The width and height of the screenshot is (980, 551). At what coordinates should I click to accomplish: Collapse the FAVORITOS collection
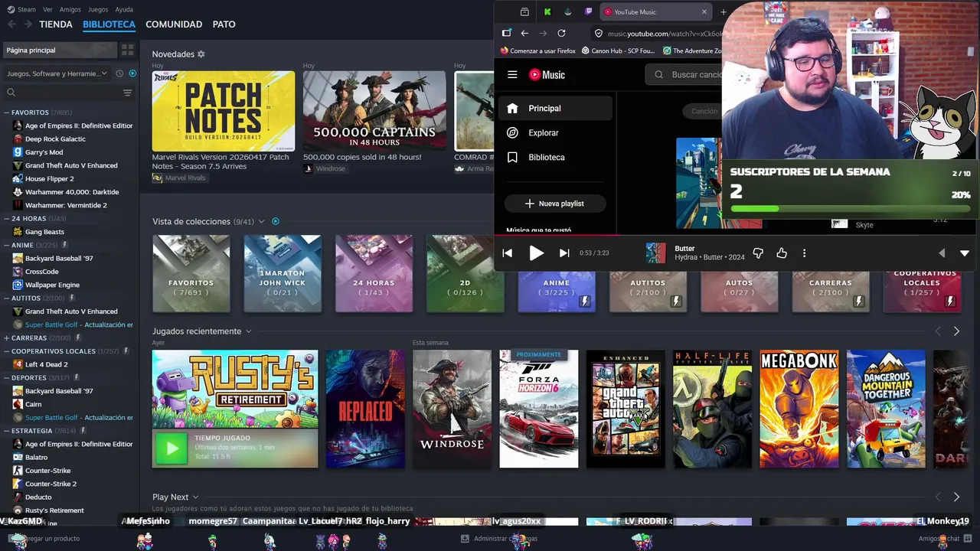6,112
